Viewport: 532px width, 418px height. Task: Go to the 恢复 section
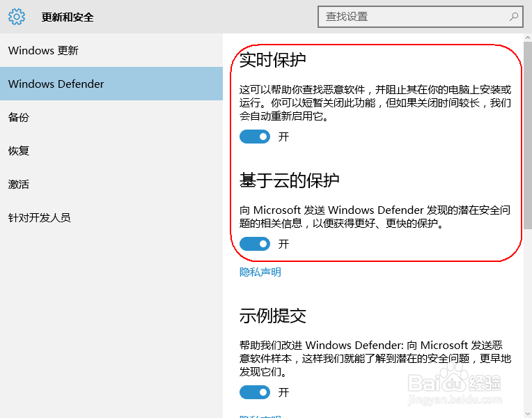coord(111,150)
